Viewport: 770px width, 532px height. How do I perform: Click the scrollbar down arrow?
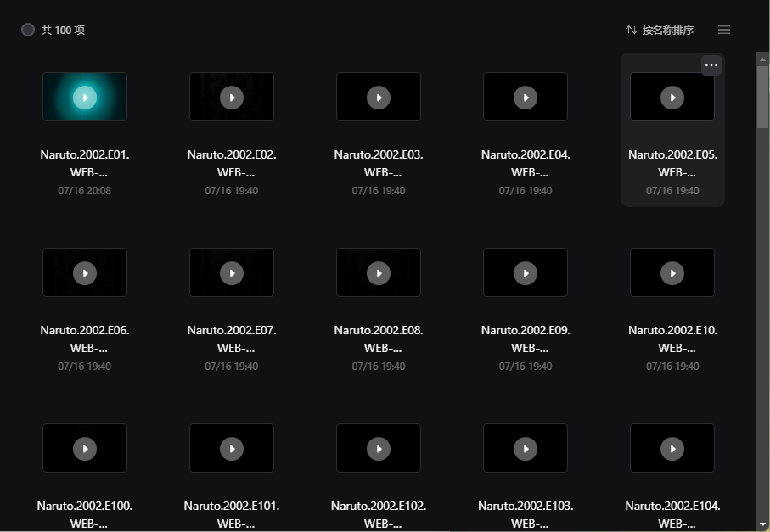tap(762, 524)
